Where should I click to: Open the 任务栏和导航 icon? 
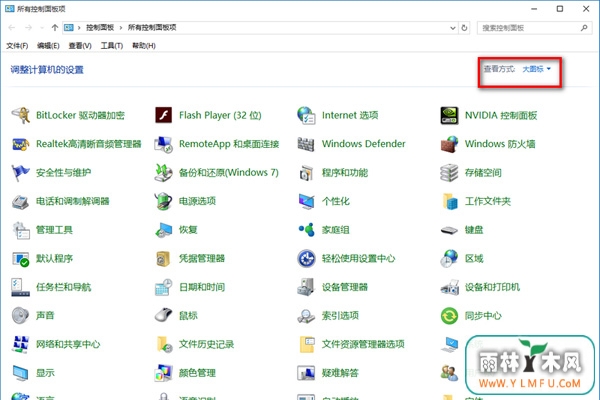tap(20, 287)
